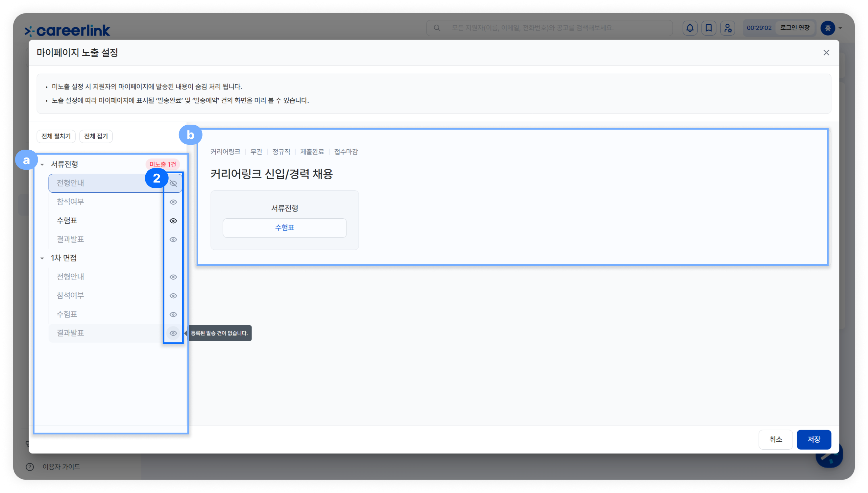Save settings with the 저장 button

click(x=813, y=439)
